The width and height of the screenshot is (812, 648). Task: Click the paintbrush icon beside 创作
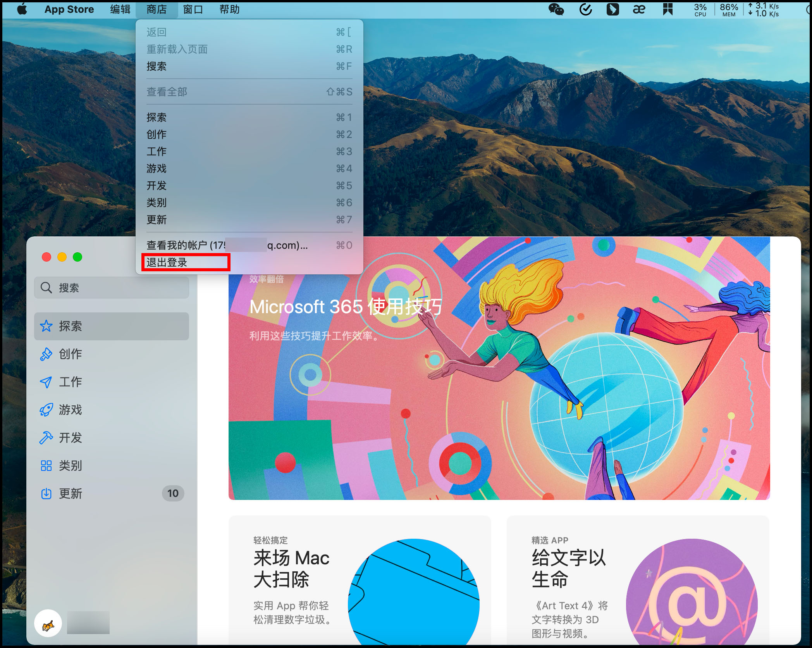[46, 354]
